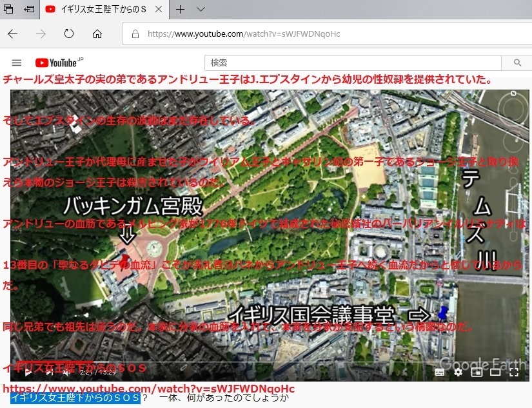
Task: Toggle subtitles on the video player
Action: pos(440,373)
